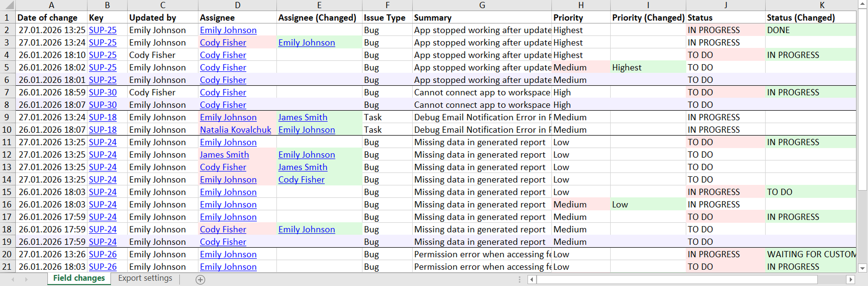Click vertical scrollbar down arrow
The width and height of the screenshot is (868, 286).
coord(863,268)
